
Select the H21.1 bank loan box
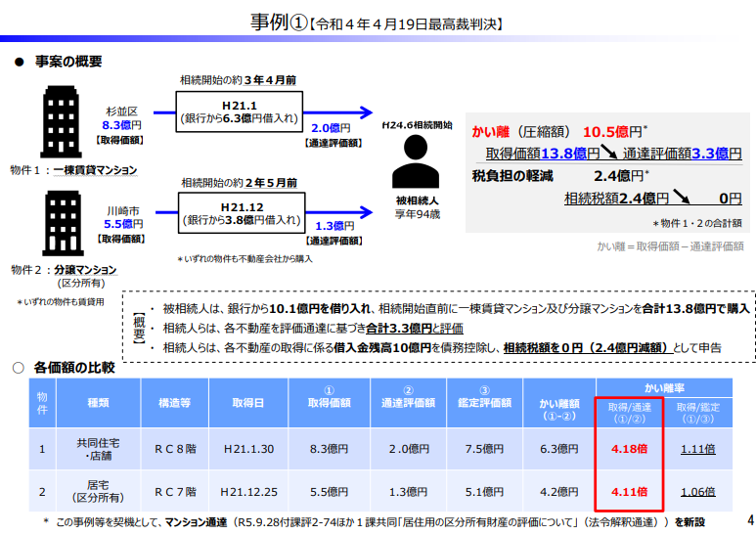[238, 111]
